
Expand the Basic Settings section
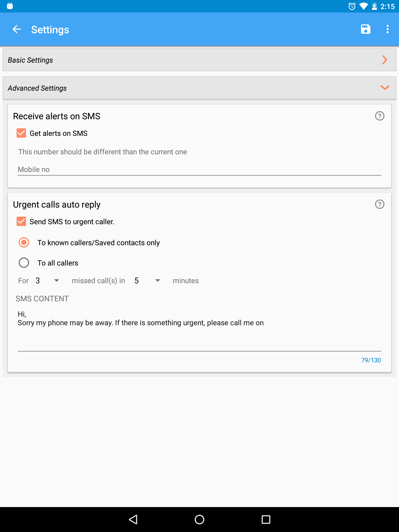(199, 60)
